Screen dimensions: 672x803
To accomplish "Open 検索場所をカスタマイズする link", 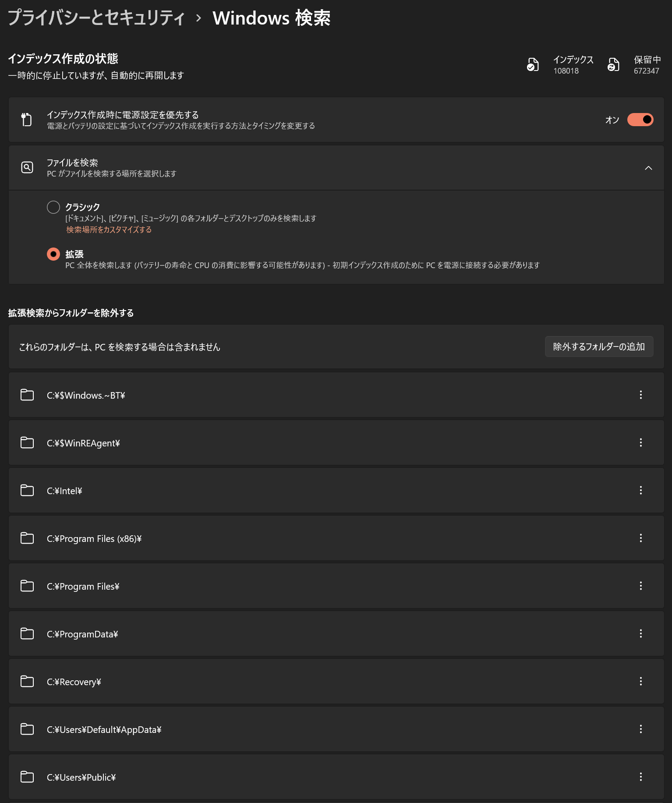I will (x=109, y=230).
